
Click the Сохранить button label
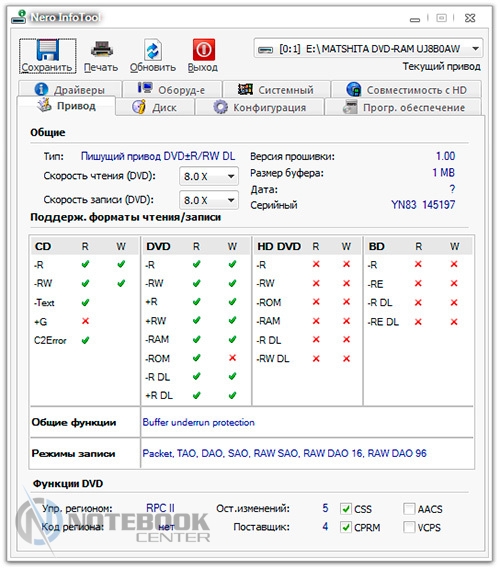coord(47,67)
